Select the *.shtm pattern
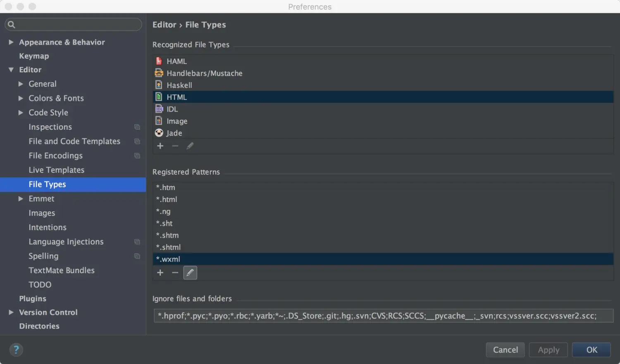Viewport: 620px width, 364px height. tap(383, 236)
